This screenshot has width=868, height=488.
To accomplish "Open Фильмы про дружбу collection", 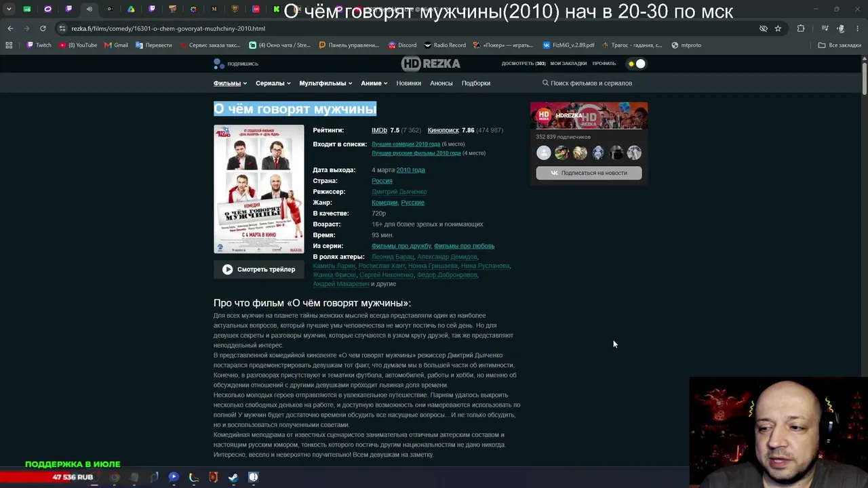I will tap(401, 246).
